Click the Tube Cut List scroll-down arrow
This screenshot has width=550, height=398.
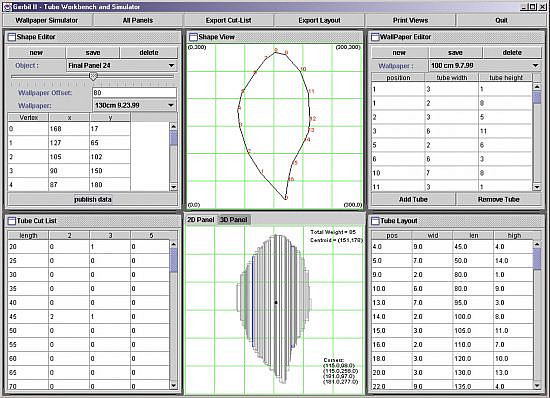[x=174, y=385]
